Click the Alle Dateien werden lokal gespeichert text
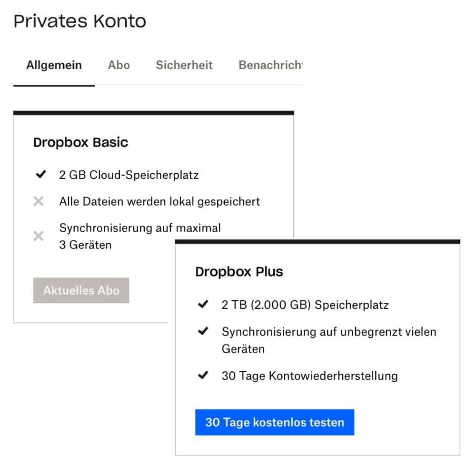This screenshot has width=476, height=476. (159, 201)
